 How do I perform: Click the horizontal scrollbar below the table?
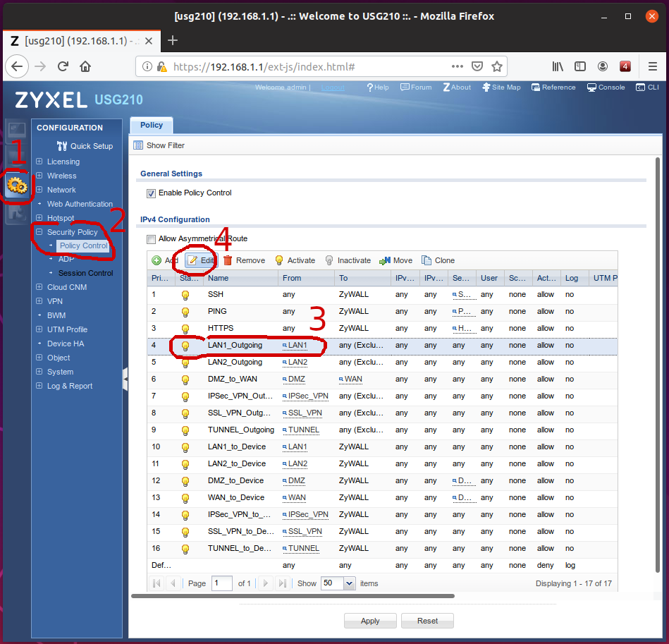point(293,596)
